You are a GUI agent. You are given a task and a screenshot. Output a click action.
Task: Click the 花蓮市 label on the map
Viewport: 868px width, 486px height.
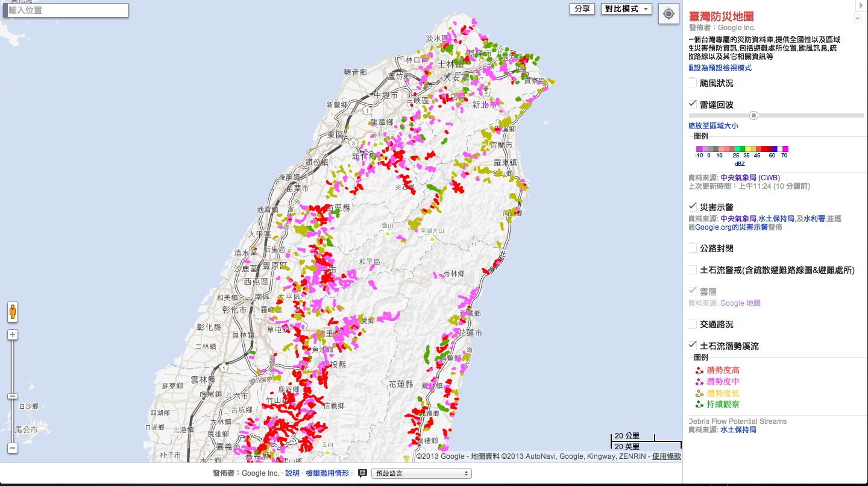click(470, 333)
